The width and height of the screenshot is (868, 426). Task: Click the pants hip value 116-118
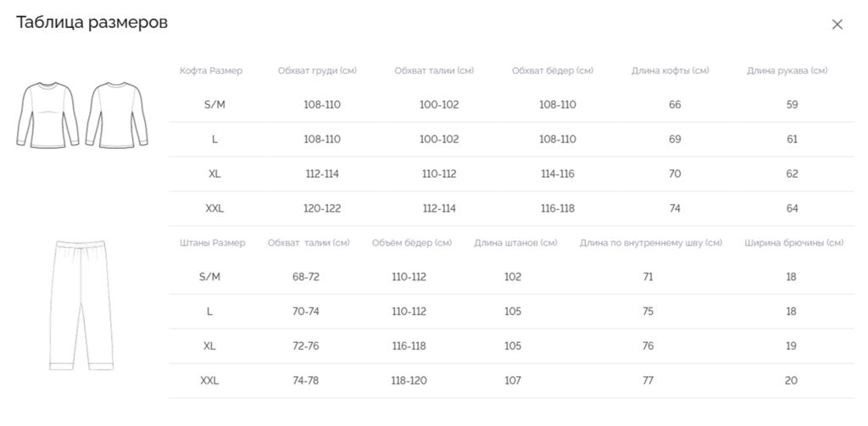tap(409, 346)
